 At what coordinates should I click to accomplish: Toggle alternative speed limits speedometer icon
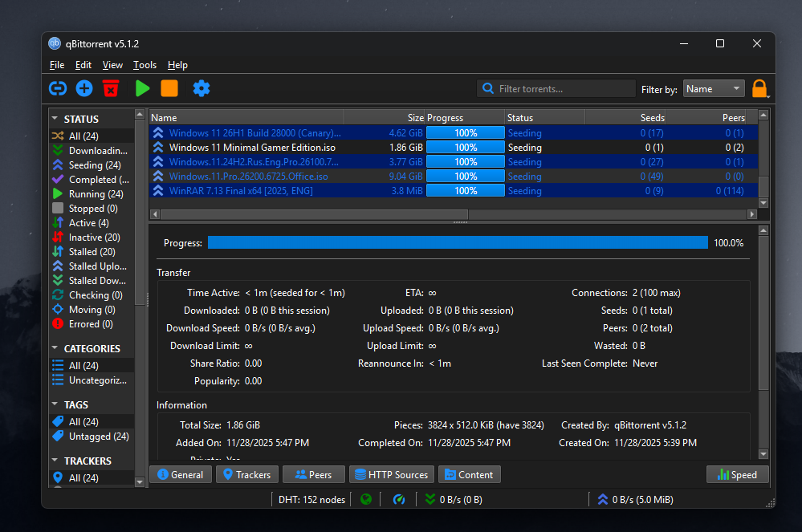click(x=399, y=499)
